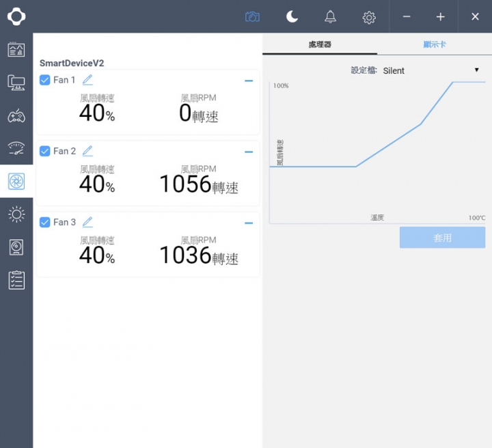The width and height of the screenshot is (492, 448).
Task: Minimize the window with minus button
Action: click(x=407, y=16)
